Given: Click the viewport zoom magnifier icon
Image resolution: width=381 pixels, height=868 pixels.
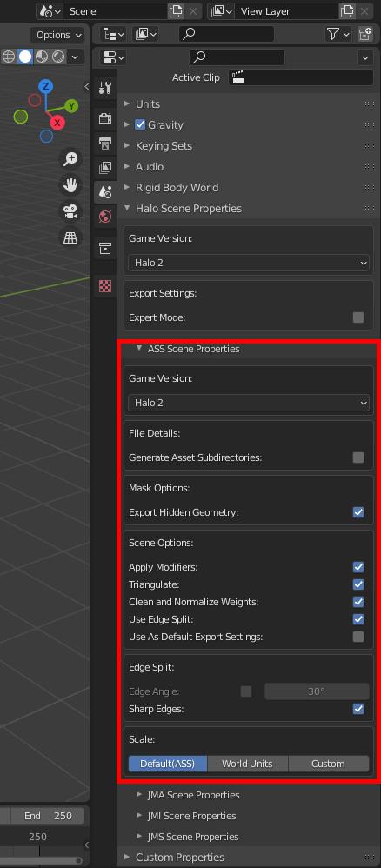Looking at the screenshot, I should [x=70, y=159].
